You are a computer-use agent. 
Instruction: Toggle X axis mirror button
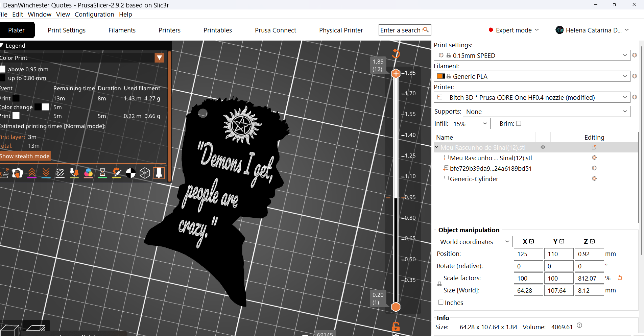(x=531, y=241)
